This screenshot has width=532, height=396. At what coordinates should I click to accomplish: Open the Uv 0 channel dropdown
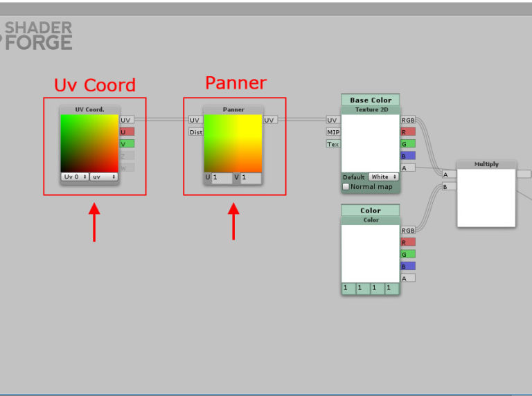(75, 177)
